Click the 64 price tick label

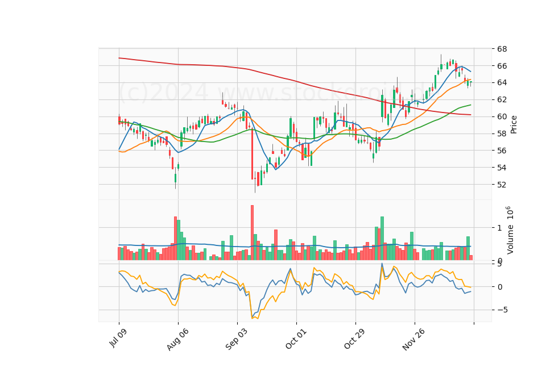click(502, 83)
